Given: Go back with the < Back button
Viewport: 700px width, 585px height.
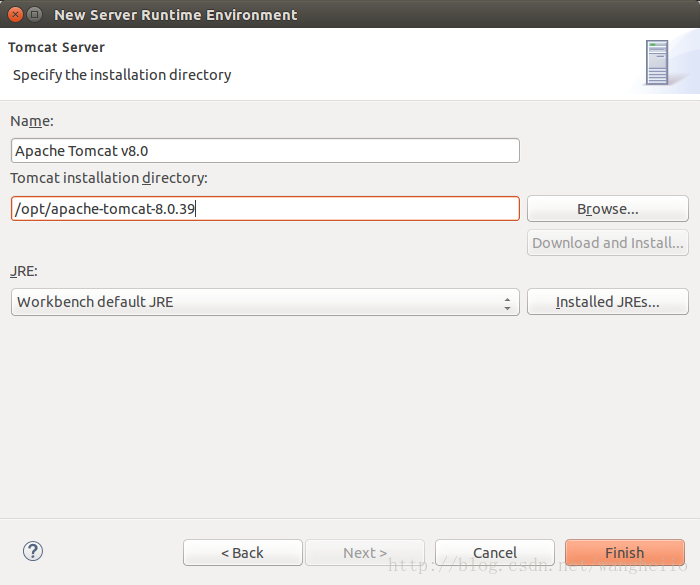Looking at the screenshot, I should coord(242,553).
